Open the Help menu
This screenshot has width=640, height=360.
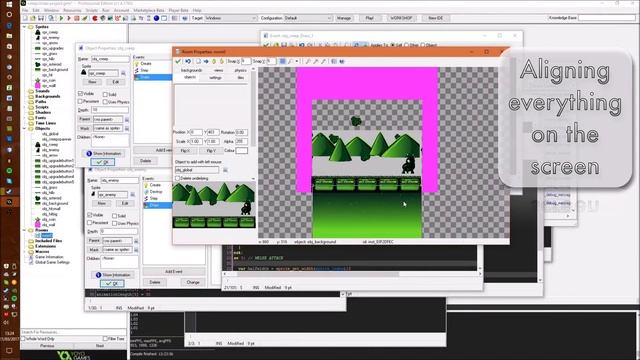tap(197, 10)
